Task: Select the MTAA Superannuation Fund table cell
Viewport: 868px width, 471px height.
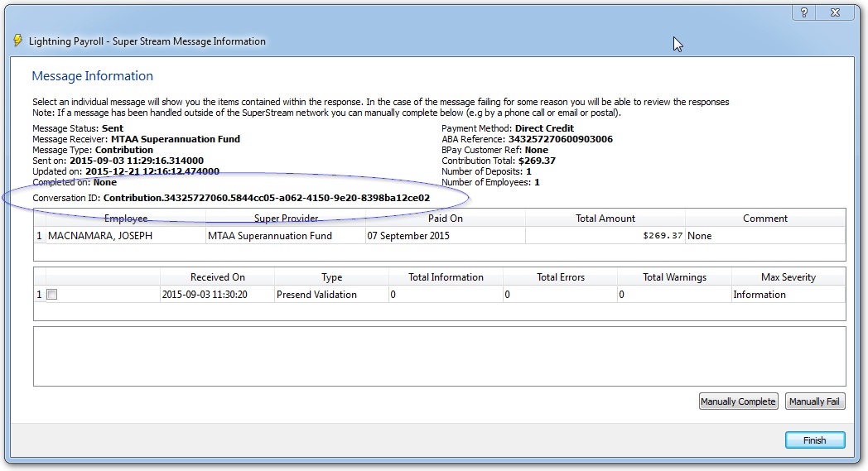Action: coord(286,235)
